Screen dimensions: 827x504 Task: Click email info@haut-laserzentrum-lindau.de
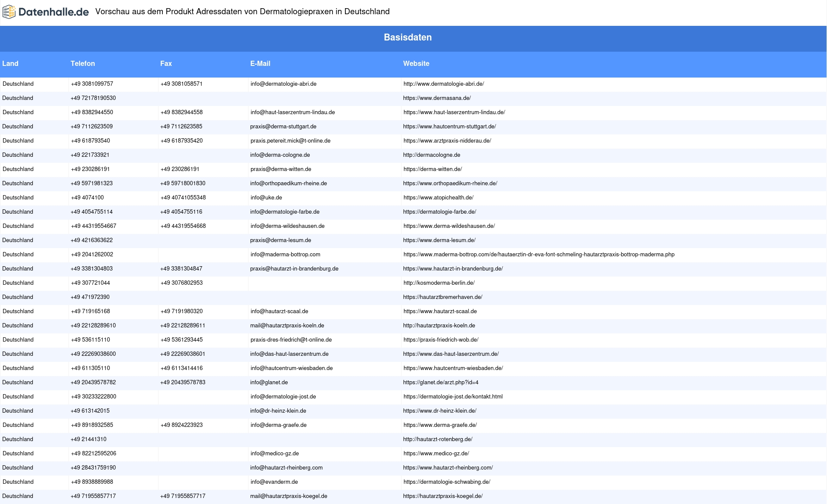292,112
